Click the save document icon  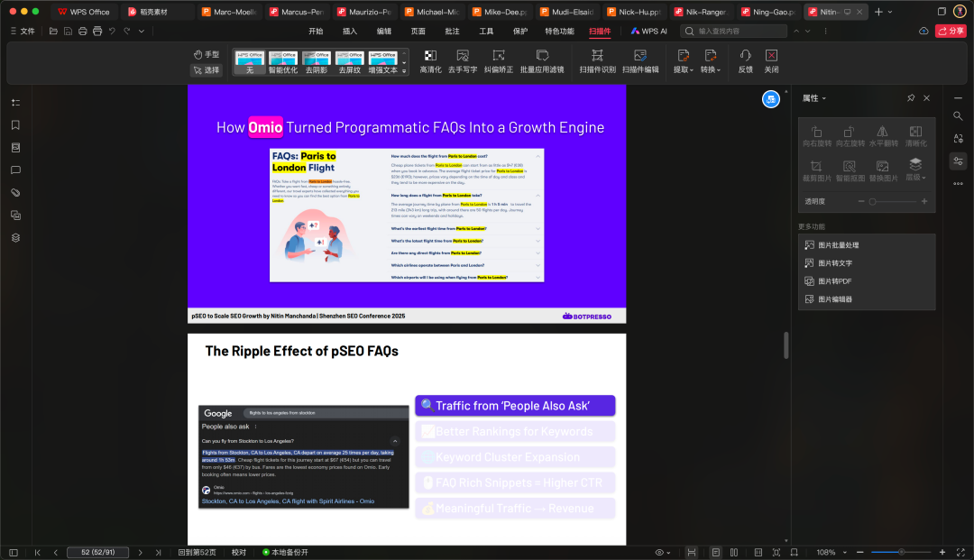pyautogui.click(x=68, y=31)
